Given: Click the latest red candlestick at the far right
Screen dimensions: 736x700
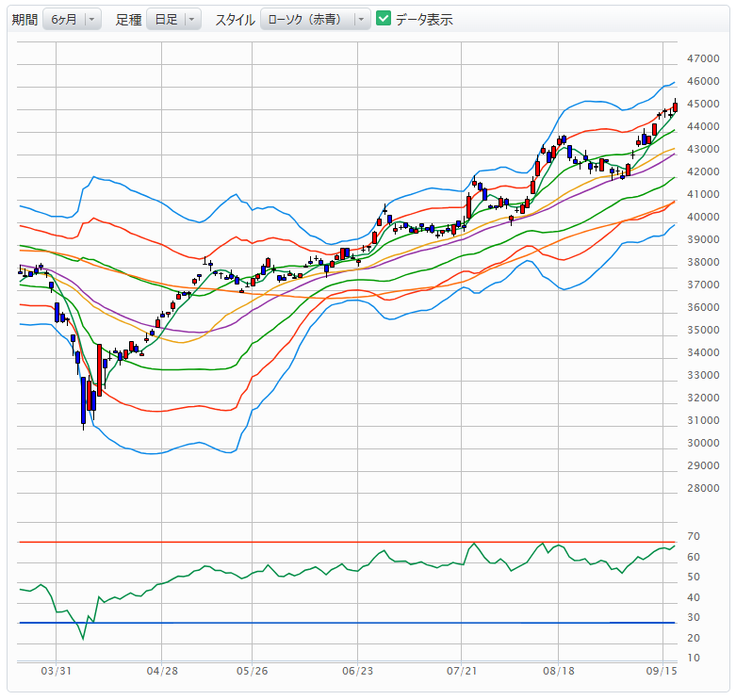Looking at the screenshot, I should tap(675, 106).
